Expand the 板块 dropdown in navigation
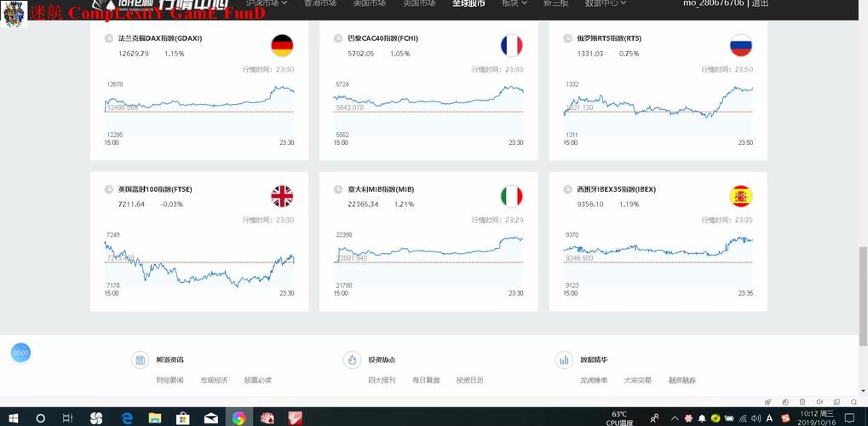The height and width of the screenshot is (426, 868). [514, 3]
